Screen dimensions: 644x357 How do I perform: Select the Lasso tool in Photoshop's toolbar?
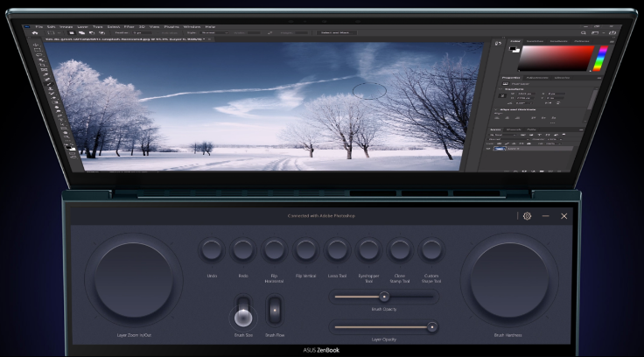[39, 54]
